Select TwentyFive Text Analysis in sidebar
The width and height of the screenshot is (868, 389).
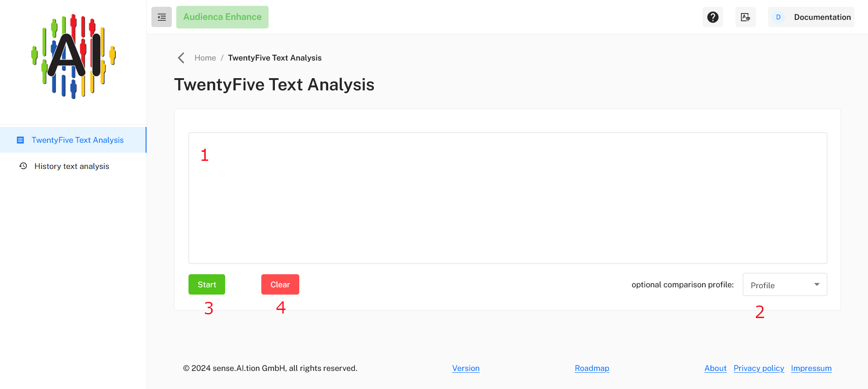pos(77,140)
